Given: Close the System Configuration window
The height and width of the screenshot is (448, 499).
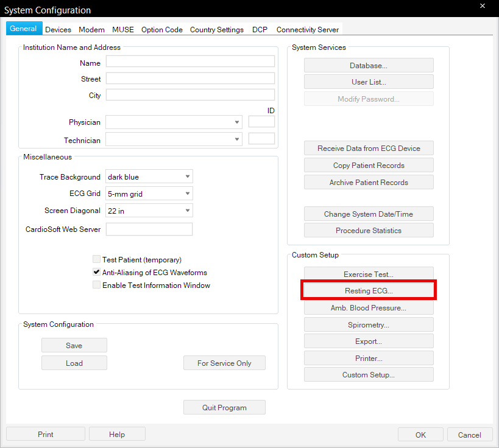Looking at the screenshot, I should [x=483, y=7].
